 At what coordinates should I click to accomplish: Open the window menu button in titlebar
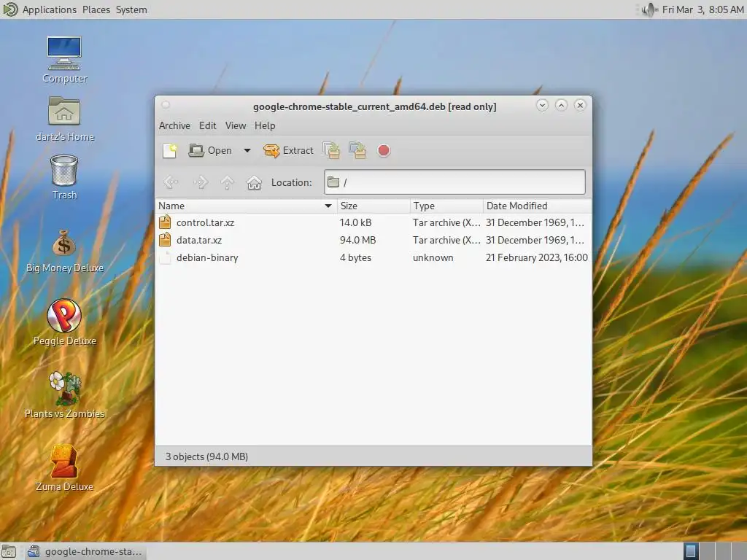(x=166, y=105)
